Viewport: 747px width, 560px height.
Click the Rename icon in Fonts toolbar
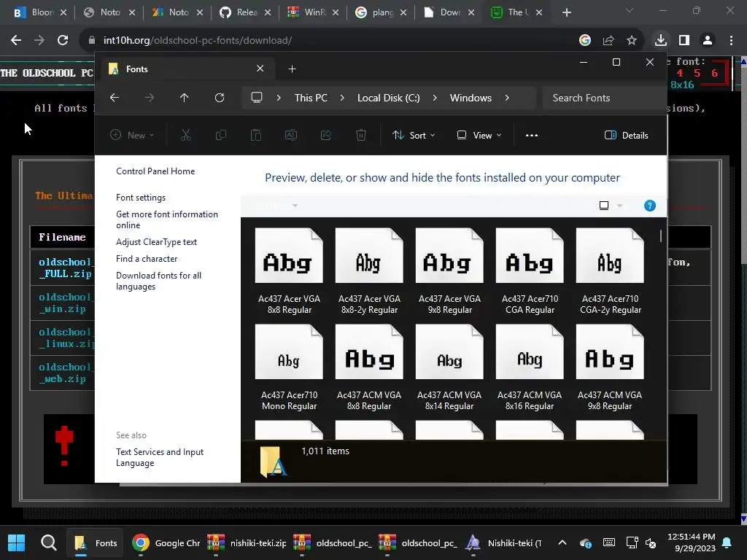tap(290, 135)
